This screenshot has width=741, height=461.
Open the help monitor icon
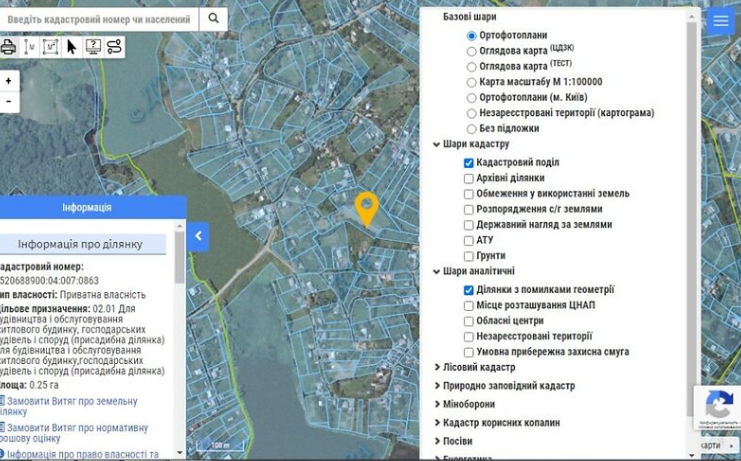click(x=93, y=47)
